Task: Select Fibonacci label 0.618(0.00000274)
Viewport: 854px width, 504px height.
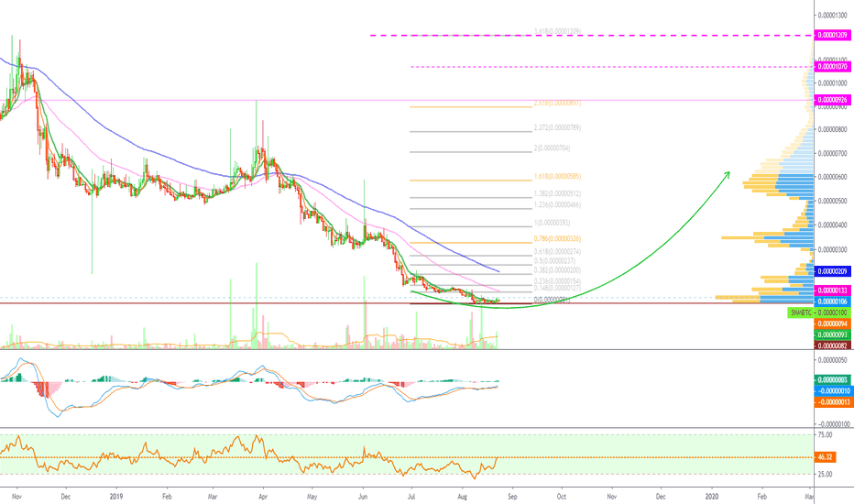Action: click(x=557, y=252)
